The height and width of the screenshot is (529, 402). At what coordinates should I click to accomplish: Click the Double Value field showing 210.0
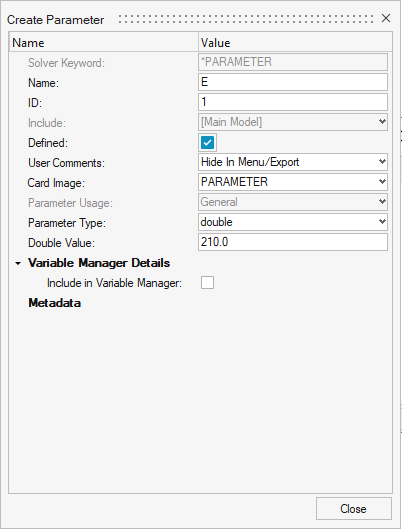pyautogui.click(x=293, y=242)
